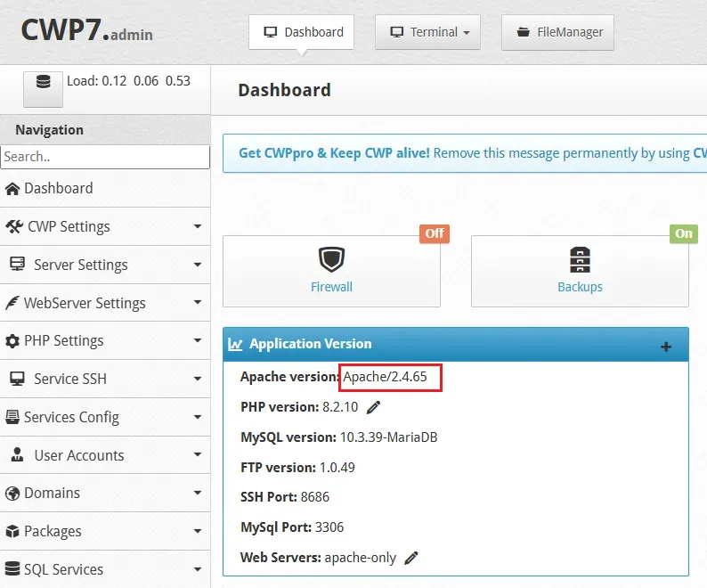Expand the User Accounts menu arrow
Image resolution: width=707 pixels, height=588 pixels.
[198, 454]
